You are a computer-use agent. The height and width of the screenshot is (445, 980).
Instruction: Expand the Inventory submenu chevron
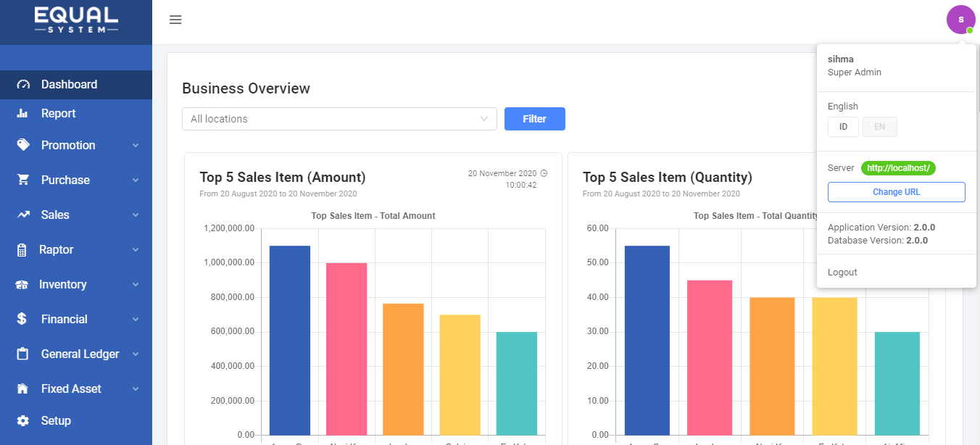click(136, 285)
